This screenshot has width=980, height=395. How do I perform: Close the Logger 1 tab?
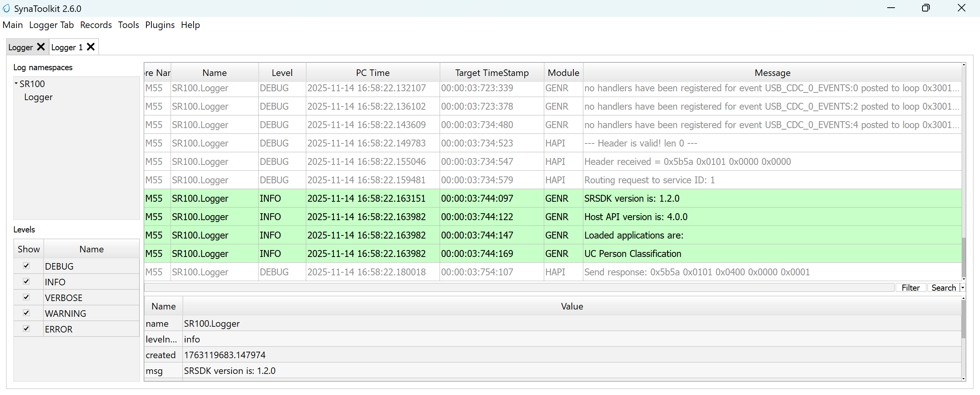point(91,47)
